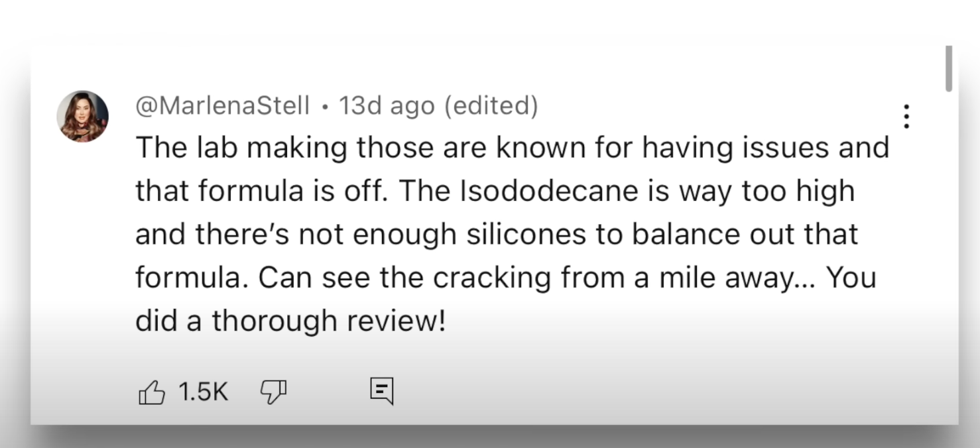
Task: Open the three-dot comment options menu
Action: pos(906,117)
